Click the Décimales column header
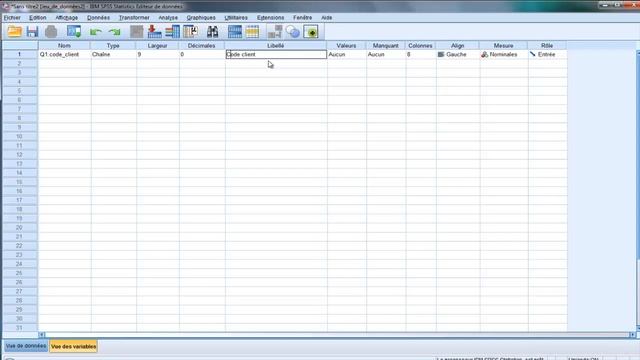 coord(202,45)
